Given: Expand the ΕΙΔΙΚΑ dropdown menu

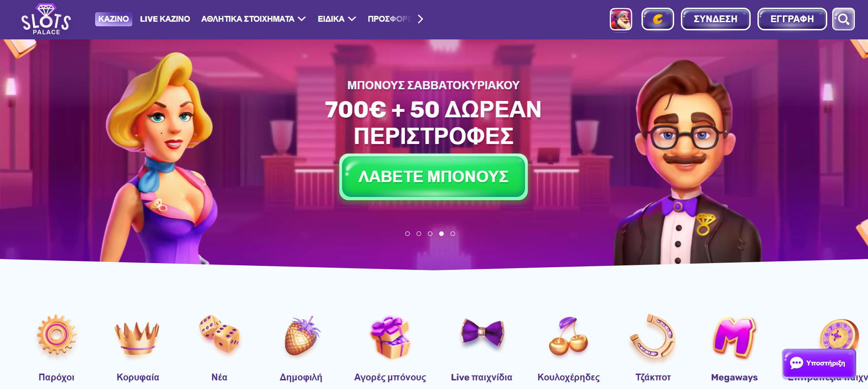Looking at the screenshot, I should click(x=337, y=19).
